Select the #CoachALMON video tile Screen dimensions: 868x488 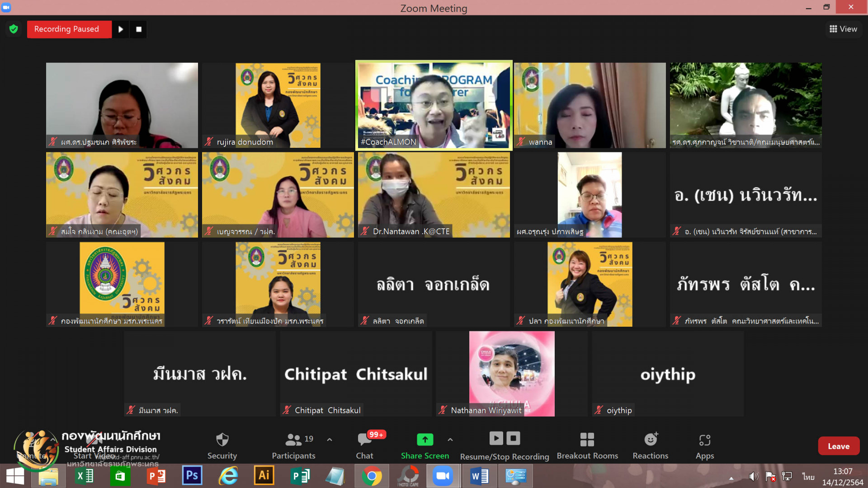434,105
